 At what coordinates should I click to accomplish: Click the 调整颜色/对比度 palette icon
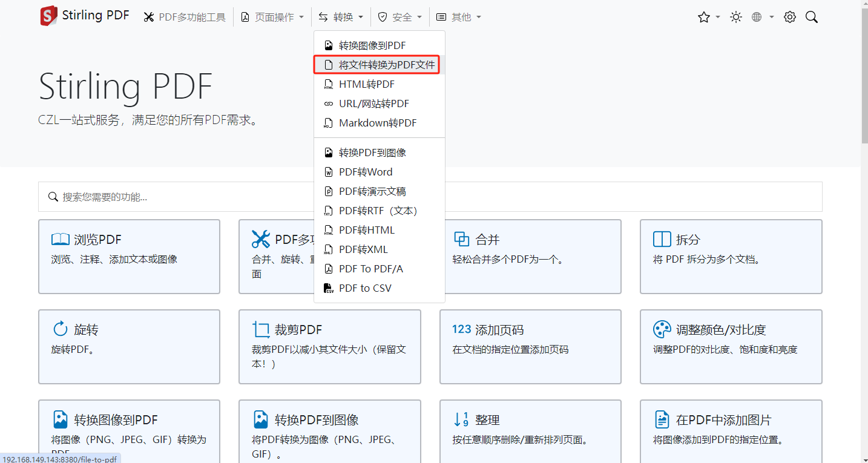[x=662, y=330]
